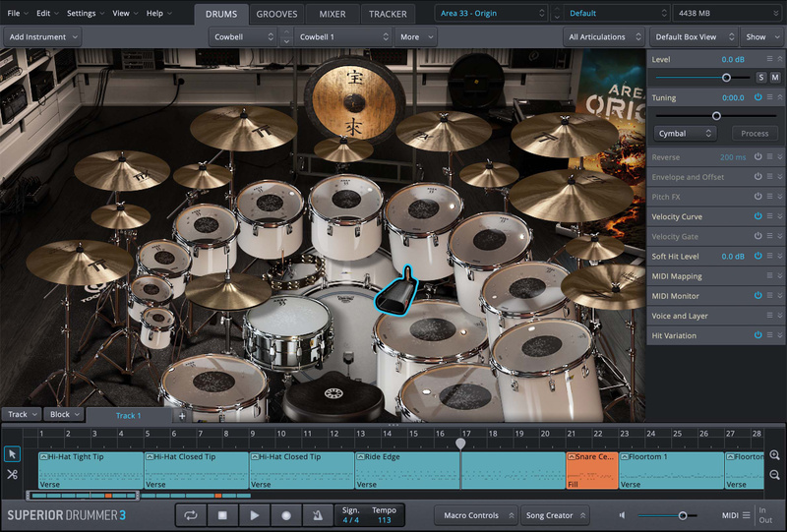
Task: Open the Add Instrument dropdown
Action: click(x=42, y=37)
